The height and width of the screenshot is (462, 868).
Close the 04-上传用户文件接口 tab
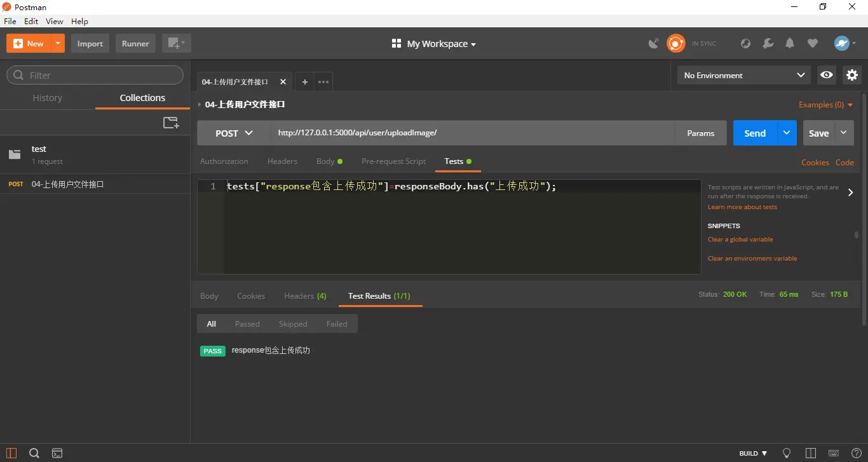283,82
